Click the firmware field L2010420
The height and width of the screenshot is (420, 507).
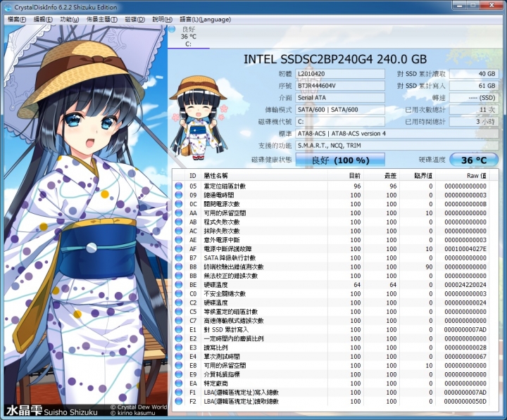(x=340, y=74)
